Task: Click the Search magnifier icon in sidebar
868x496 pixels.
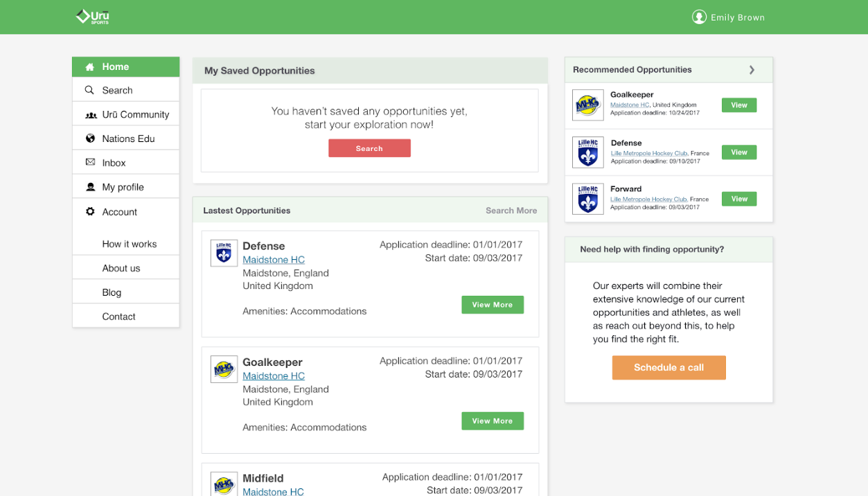Action: tap(89, 90)
